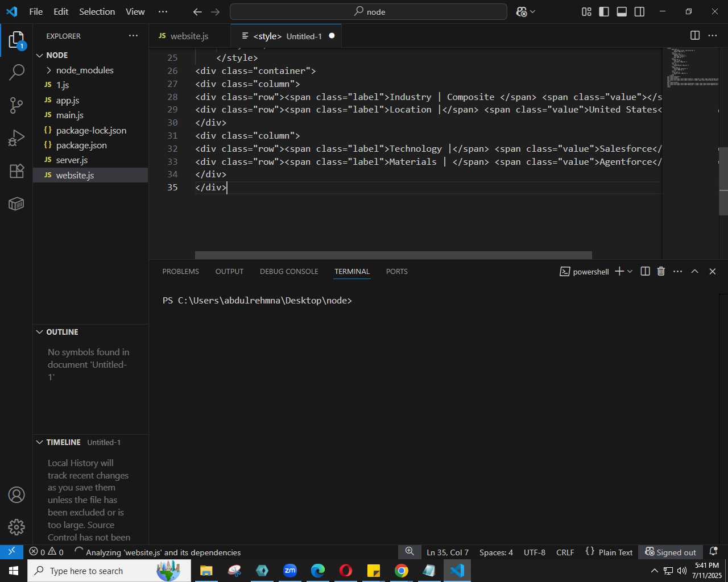This screenshot has height=582, width=728.
Task: Click the Go Forward arrow in title bar
Action: (215, 12)
